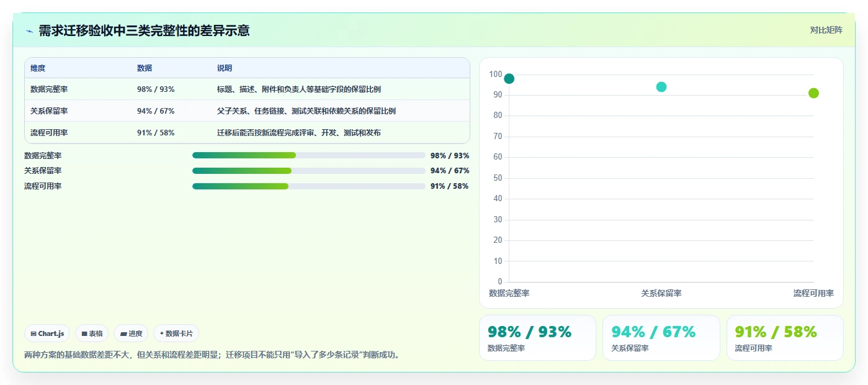Click the 94% / 67% table cell
Image resolution: width=868 pixels, height=385 pixels.
click(x=156, y=111)
